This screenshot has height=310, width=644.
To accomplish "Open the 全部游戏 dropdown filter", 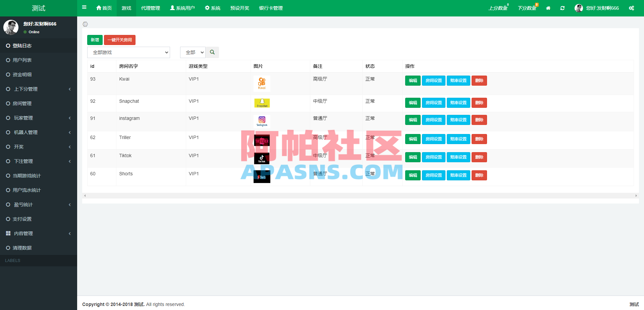I will 128,52.
